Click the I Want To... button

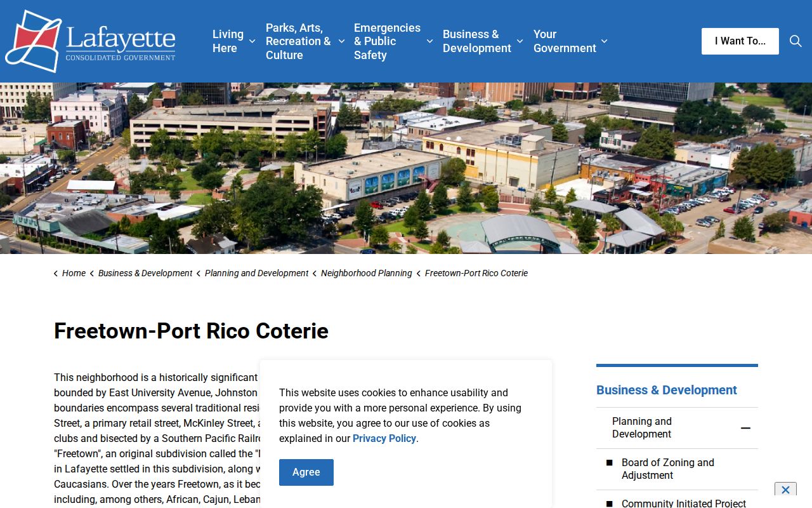coord(740,41)
